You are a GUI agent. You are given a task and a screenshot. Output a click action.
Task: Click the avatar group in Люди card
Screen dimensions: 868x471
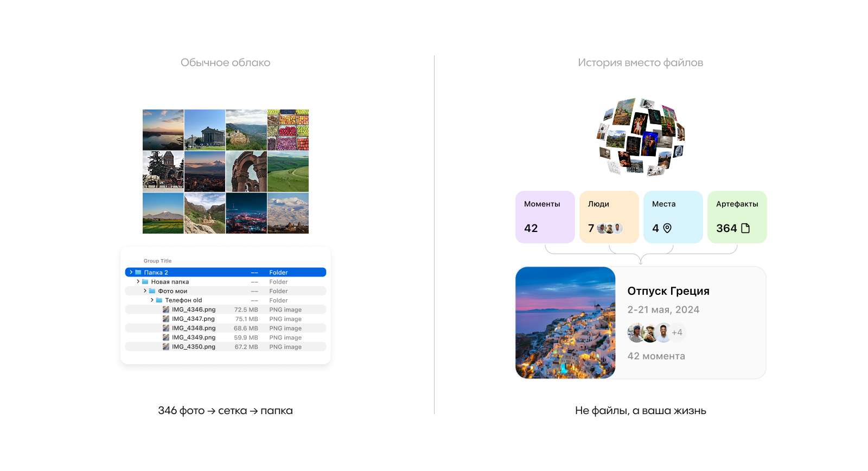pyautogui.click(x=610, y=228)
